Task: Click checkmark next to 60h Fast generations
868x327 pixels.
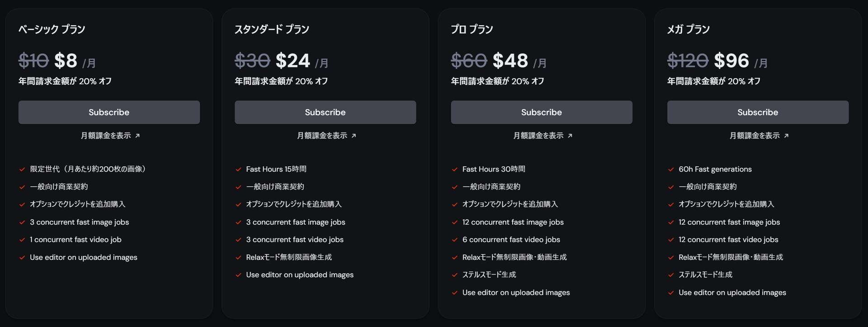Action: pos(671,170)
